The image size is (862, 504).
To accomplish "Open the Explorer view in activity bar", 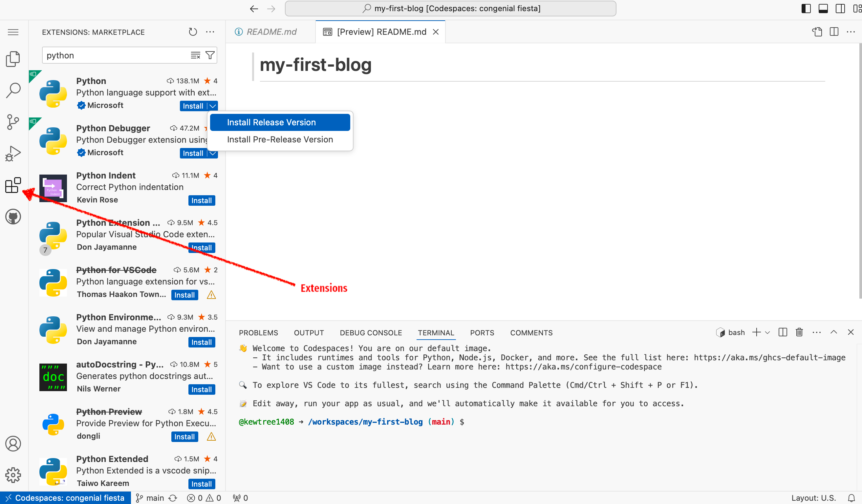I will (13, 59).
